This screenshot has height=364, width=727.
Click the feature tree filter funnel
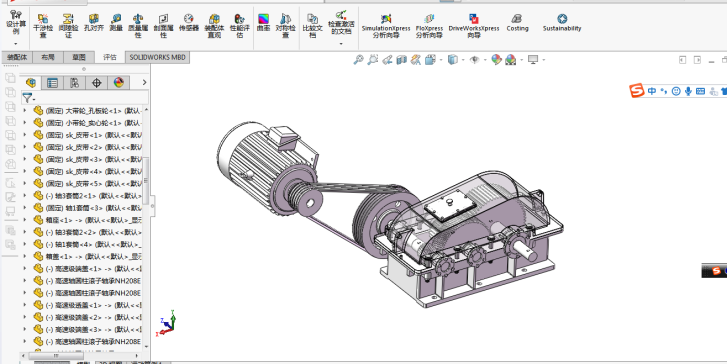click(27, 98)
